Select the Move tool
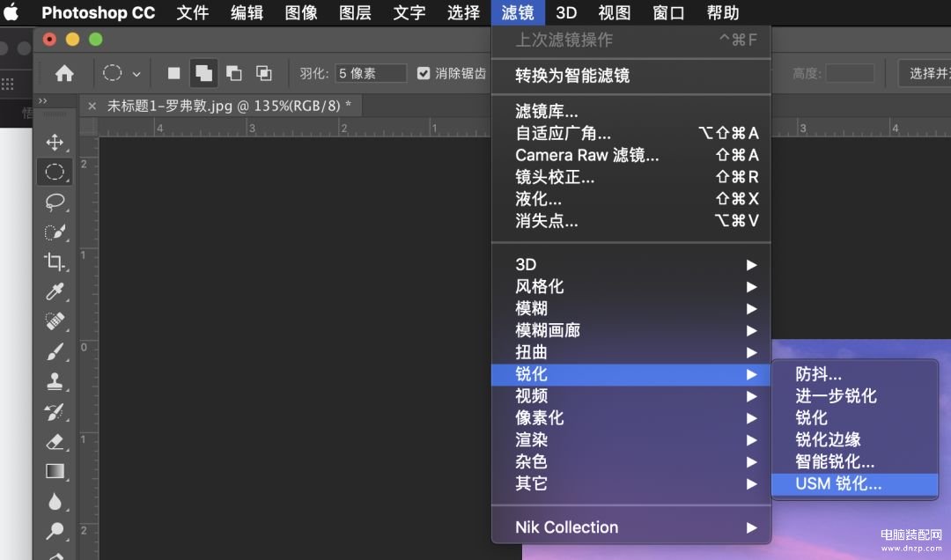The height and width of the screenshot is (560, 951). (55, 143)
